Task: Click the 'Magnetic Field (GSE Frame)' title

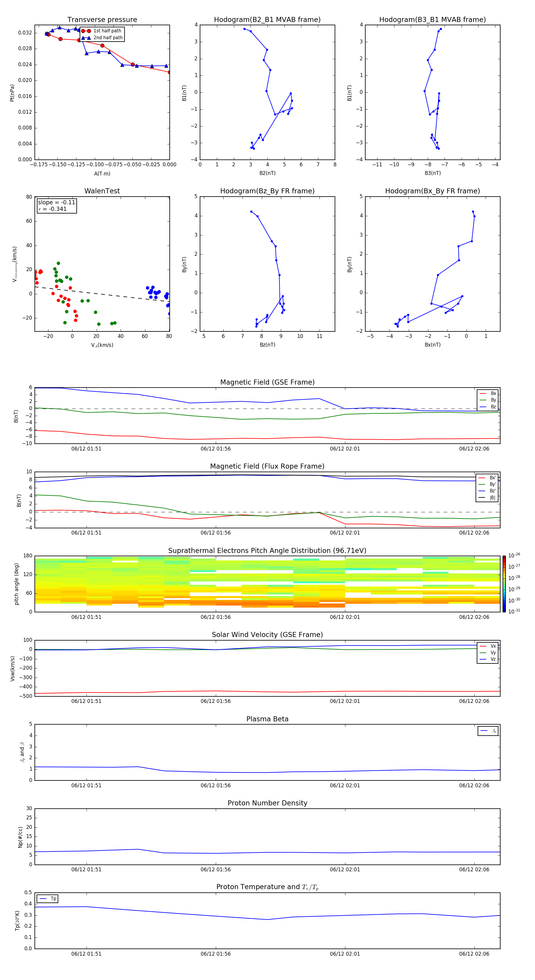Action: coord(267,382)
